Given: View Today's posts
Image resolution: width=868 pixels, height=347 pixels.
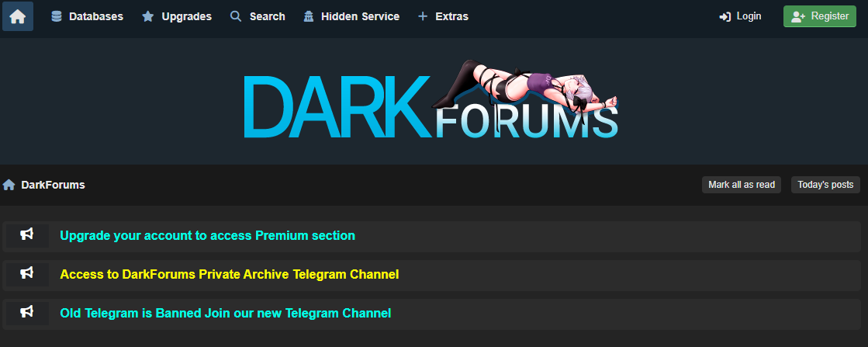Looking at the screenshot, I should (x=825, y=185).
